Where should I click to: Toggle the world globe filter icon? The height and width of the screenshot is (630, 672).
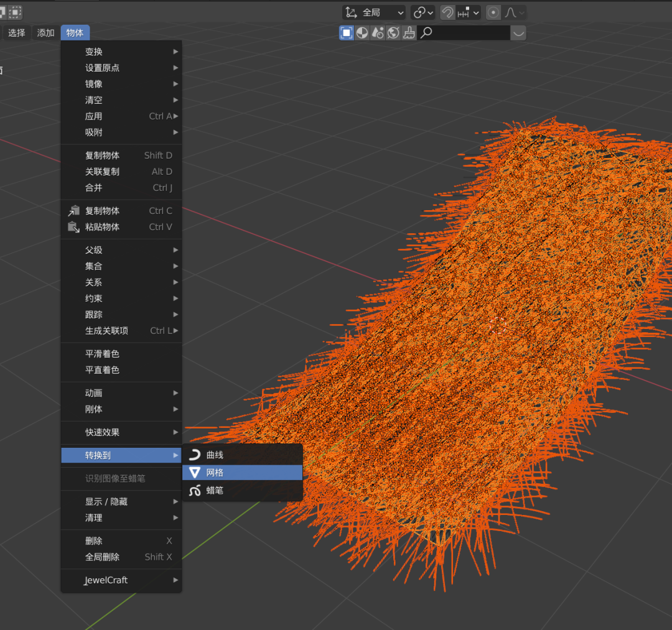393,33
